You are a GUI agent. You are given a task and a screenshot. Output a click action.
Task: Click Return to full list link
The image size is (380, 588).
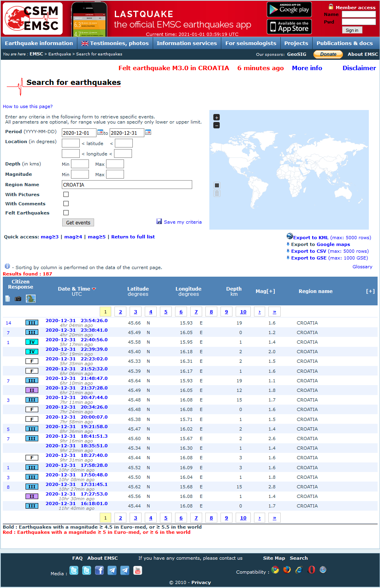pos(133,237)
